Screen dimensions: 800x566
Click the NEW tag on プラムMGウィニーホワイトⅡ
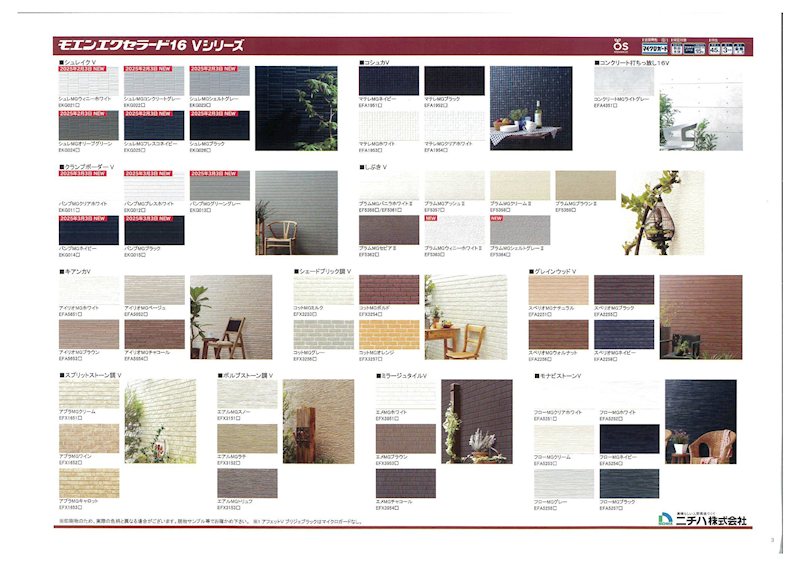(x=431, y=218)
